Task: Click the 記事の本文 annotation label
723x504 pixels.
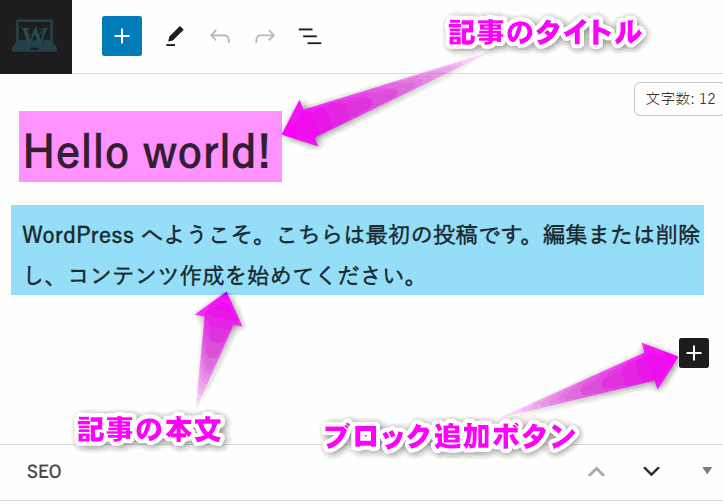Action: click(150, 428)
